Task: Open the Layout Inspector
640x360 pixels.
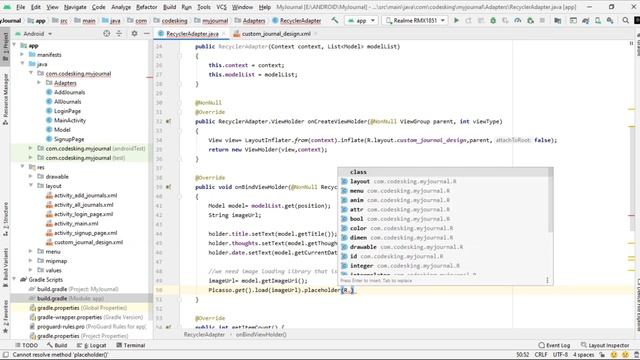Action: pyautogui.click(x=605, y=345)
